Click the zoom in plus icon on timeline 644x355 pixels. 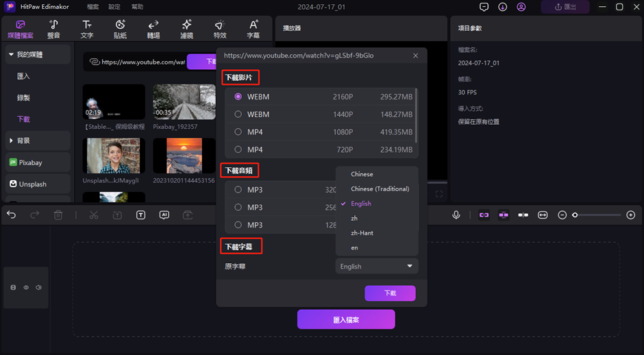click(631, 215)
